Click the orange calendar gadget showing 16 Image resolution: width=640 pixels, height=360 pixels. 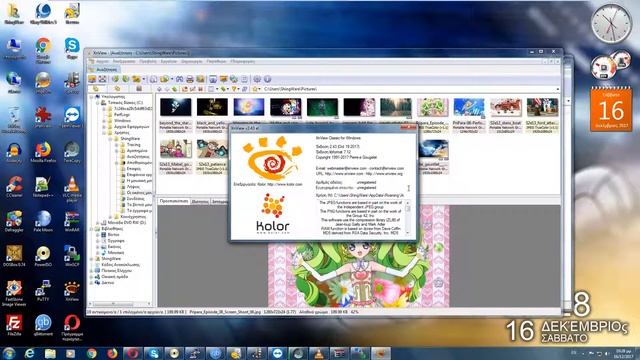point(611,109)
